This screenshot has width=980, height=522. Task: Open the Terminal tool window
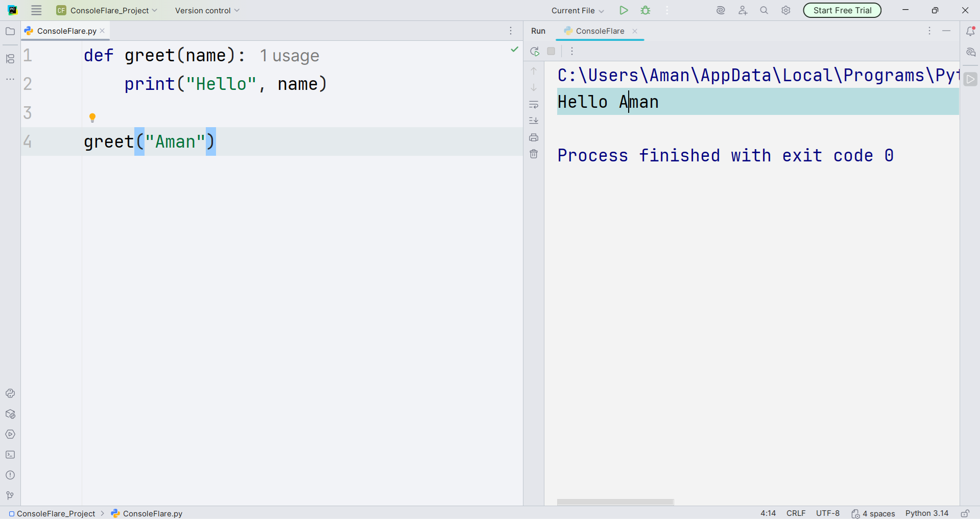(10, 455)
